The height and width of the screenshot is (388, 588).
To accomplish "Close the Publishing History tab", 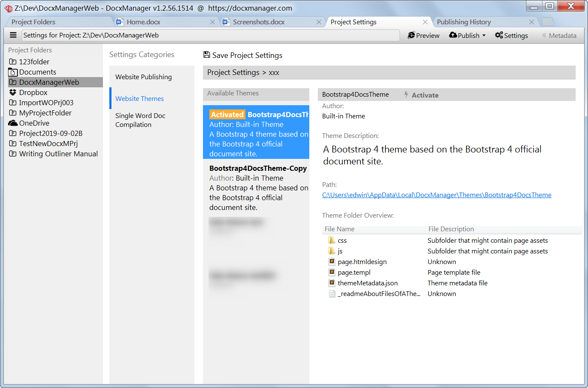I will 531,22.
